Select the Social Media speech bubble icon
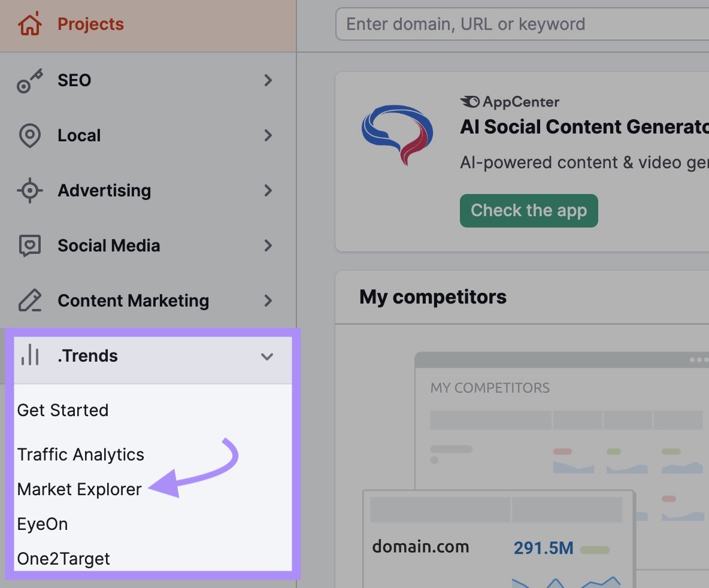Screen dimensions: 709x588 (29, 245)
